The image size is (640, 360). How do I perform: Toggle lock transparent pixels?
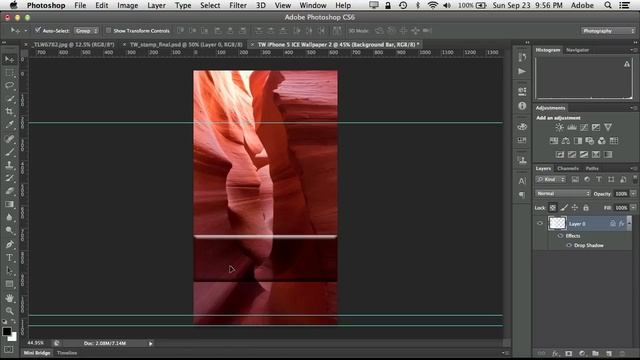(553, 208)
